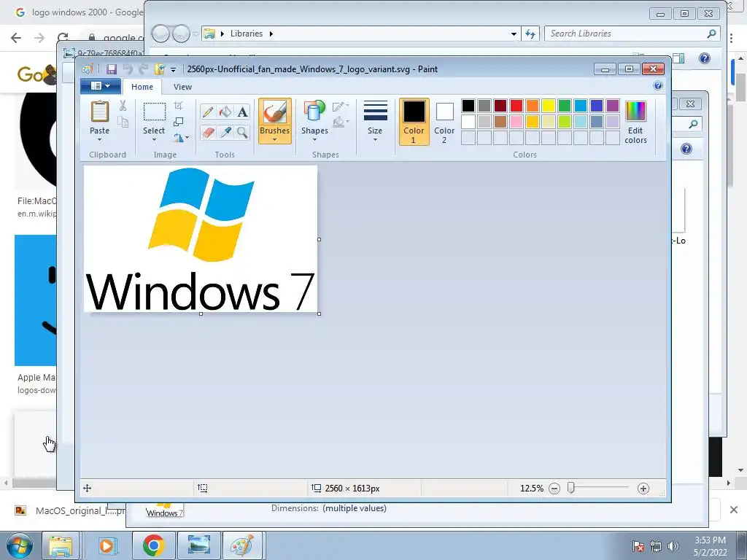Click Explorer refresh button
Viewport: 747px width, 560px height.
pyautogui.click(x=530, y=34)
